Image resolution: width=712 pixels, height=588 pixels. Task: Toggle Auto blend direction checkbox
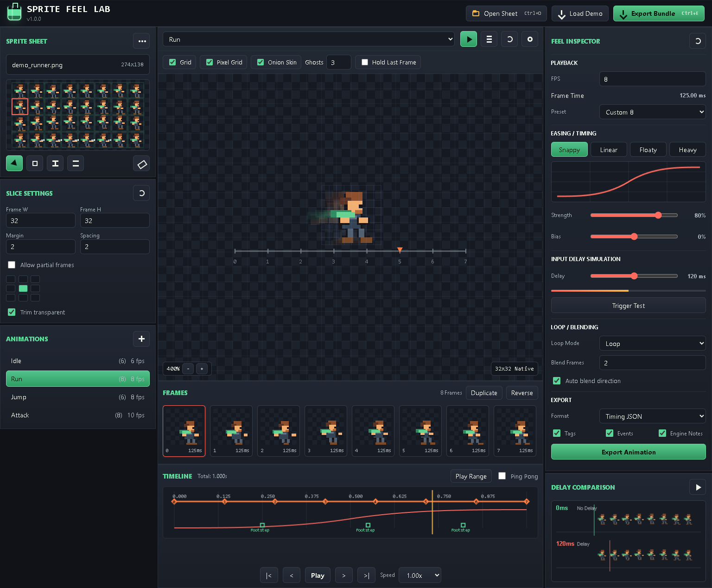(557, 381)
